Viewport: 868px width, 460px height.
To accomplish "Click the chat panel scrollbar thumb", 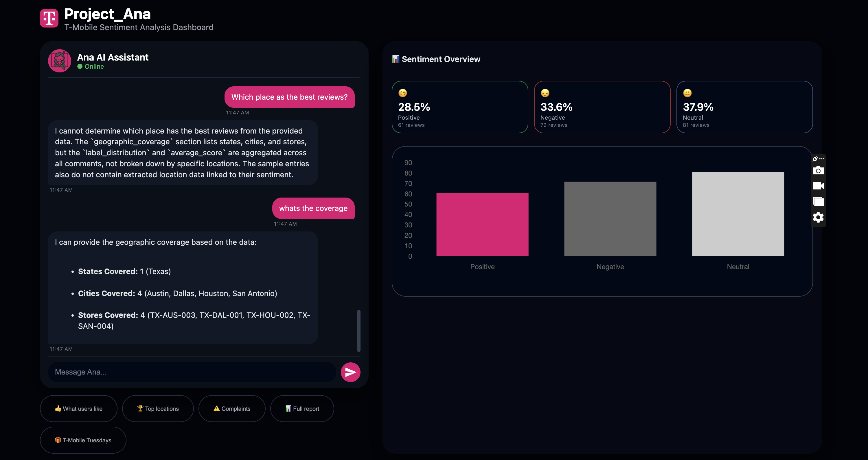I will point(358,331).
